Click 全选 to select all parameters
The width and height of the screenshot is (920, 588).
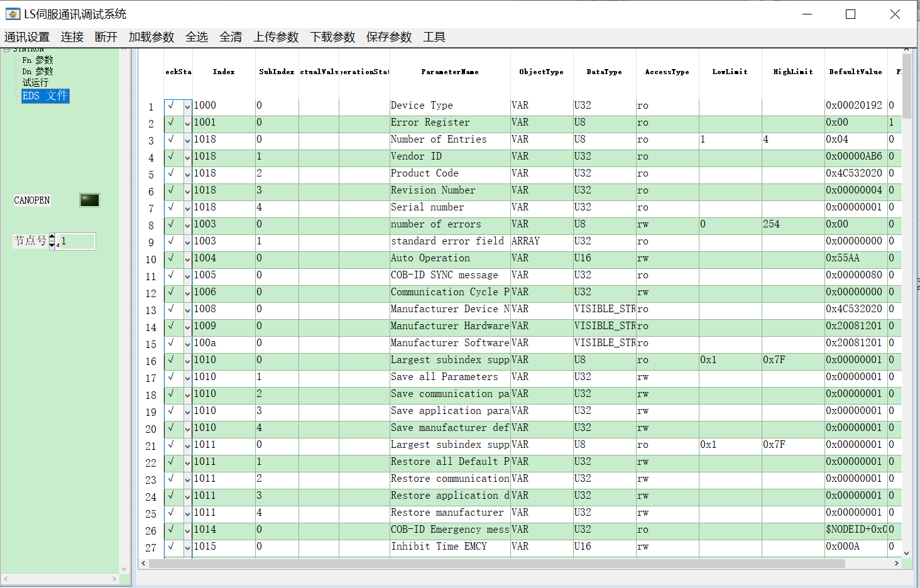click(x=197, y=36)
